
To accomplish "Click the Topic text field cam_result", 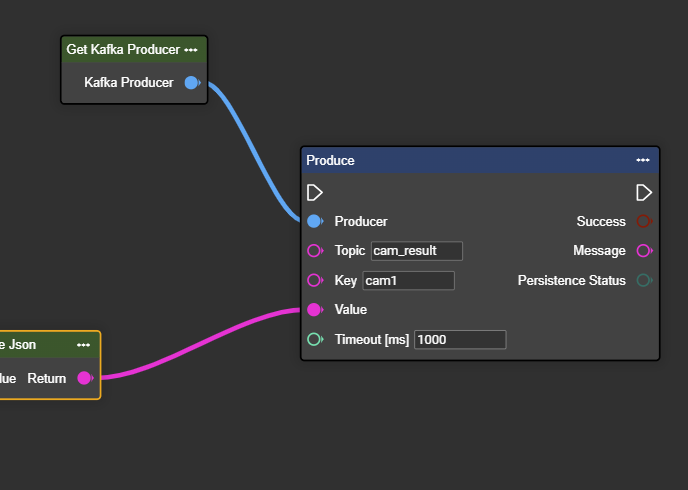I will pos(416,251).
